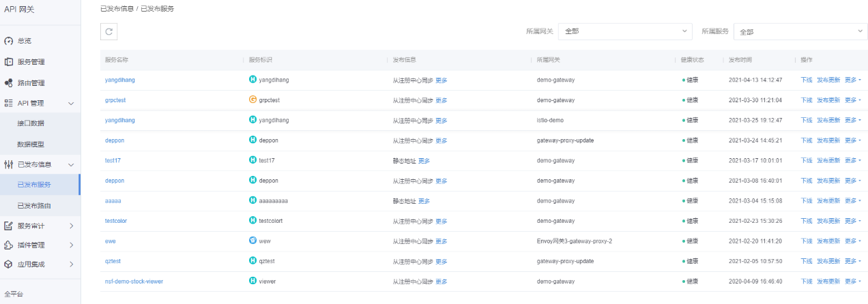Open the 所属网关 dropdown
This screenshot has width=868, height=304.
[x=625, y=31]
